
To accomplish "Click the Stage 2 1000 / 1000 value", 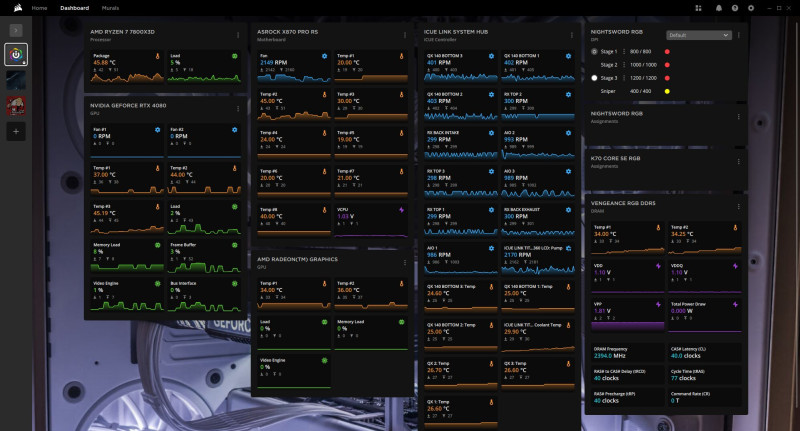I will click(643, 65).
